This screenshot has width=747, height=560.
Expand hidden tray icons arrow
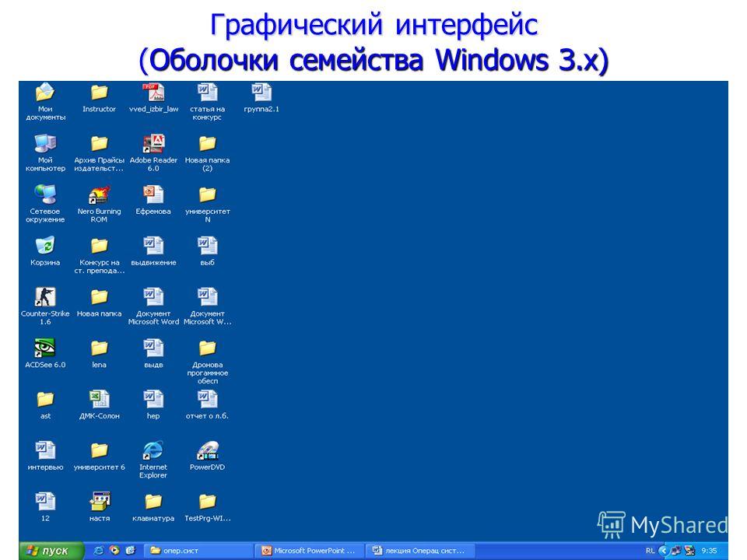point(663,551)
